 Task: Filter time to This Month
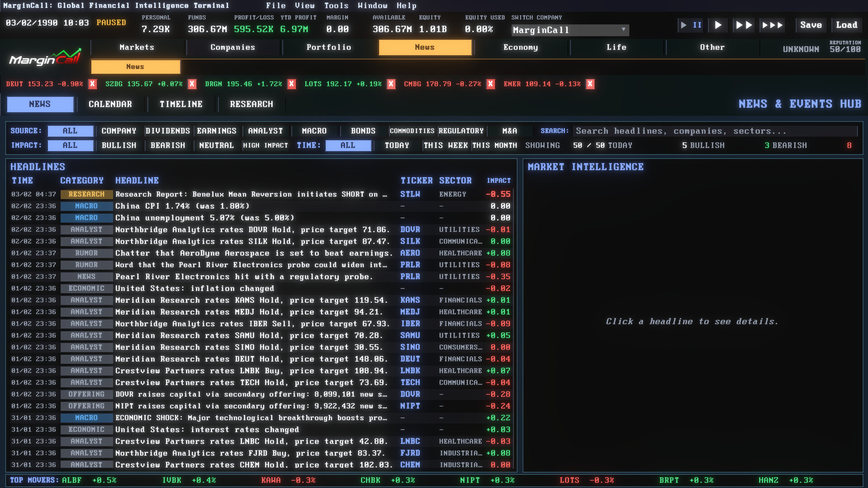[x=495, y=145]
